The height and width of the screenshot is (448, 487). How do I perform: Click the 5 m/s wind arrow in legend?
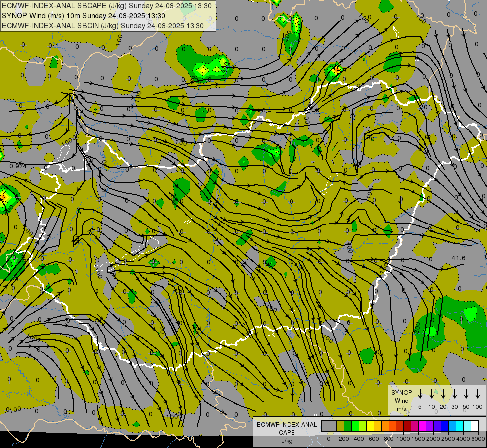pos(420,394)
